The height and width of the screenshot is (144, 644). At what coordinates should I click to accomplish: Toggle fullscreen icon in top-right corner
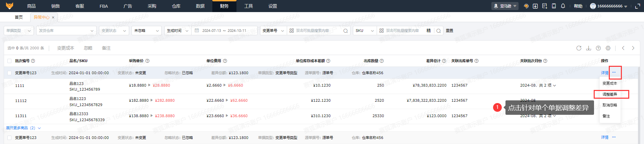pyautogui.click(x=638, y=6)
